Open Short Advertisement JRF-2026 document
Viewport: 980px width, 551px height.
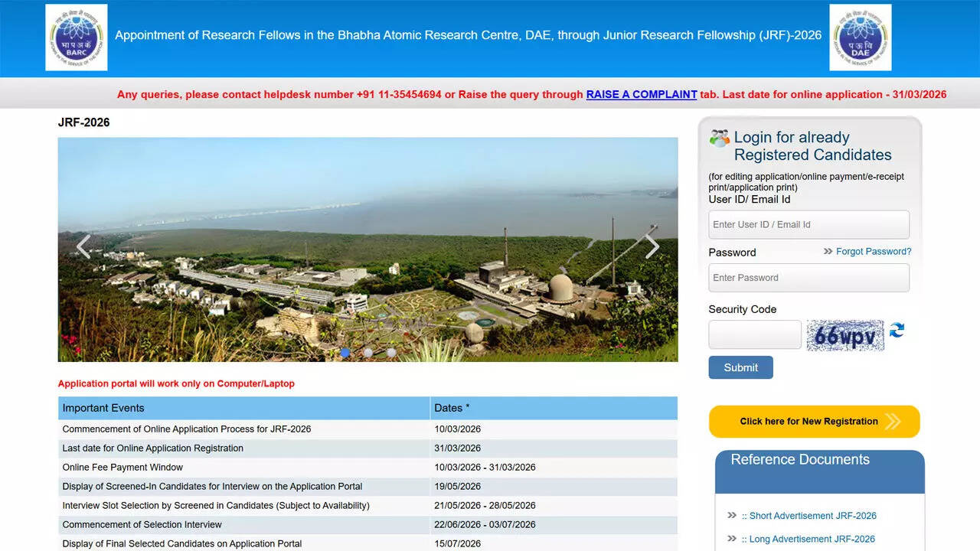812,516
